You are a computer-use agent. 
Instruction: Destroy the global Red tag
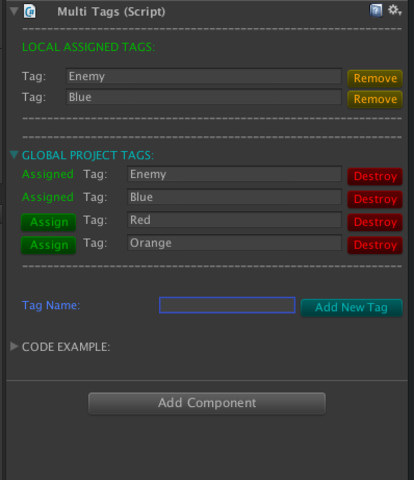(x=375, y=222)
